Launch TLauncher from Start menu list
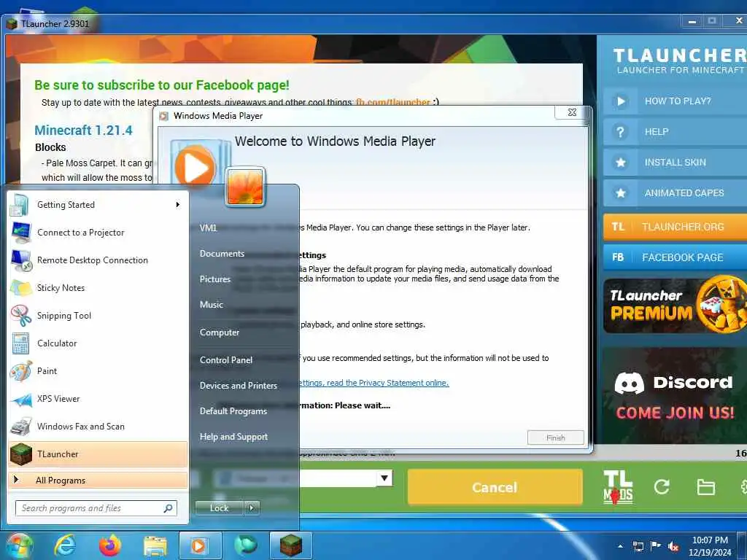 pyautogui.click(x=98, y=454)
